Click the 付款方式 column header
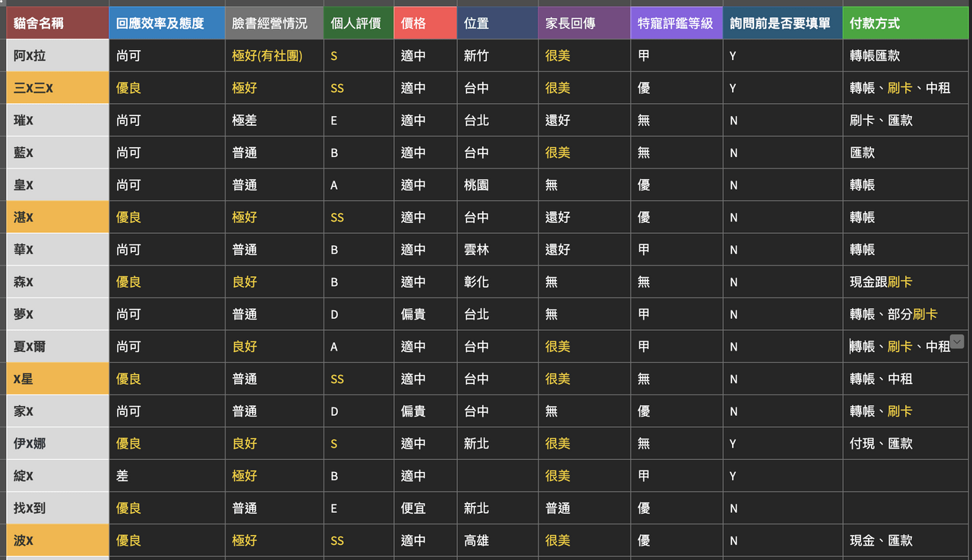Viewport: 972px width, 560px height. pyautogui.click(x=907, y=23)
